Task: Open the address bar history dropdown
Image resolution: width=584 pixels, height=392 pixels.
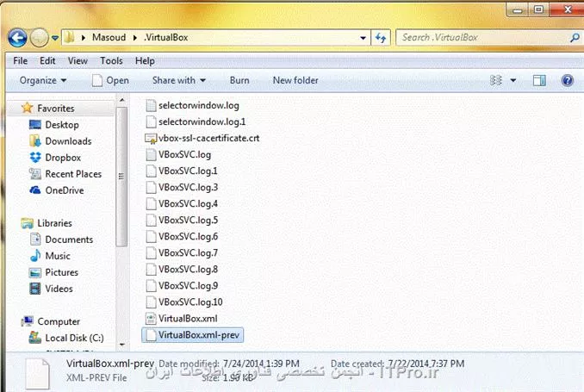Action: pyautogui.click(x=363, y=38)
